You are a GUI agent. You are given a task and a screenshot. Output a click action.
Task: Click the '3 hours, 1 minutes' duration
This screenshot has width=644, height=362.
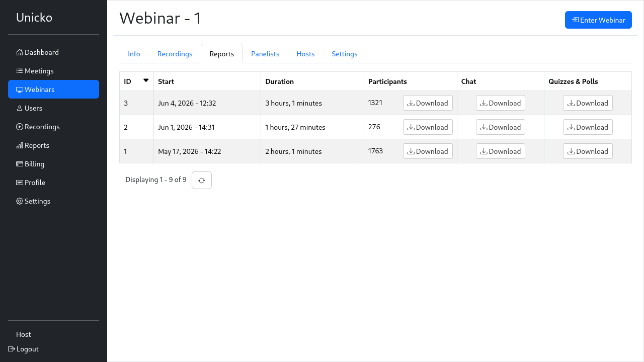(x=294, y=103)
